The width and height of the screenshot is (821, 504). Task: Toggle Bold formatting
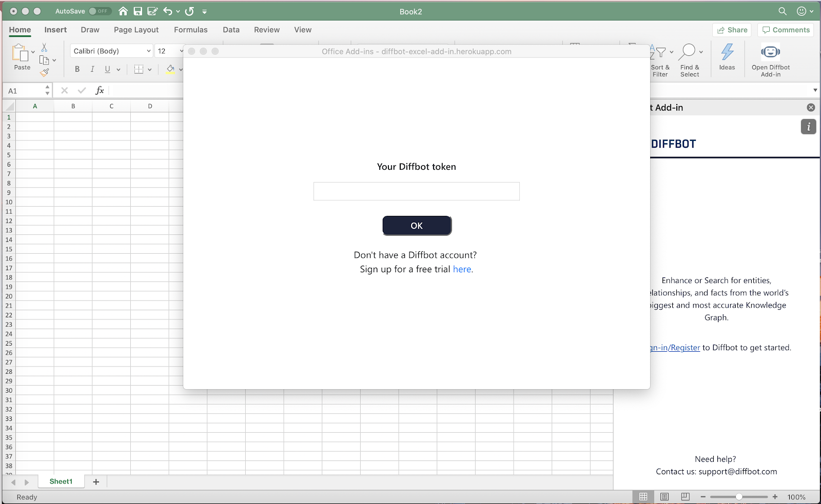coord(77,69)
